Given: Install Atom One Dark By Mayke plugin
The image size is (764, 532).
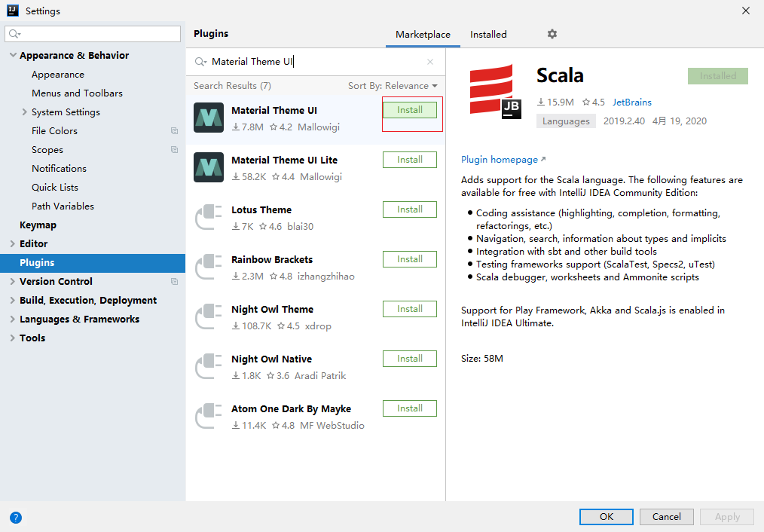Looking at the screenshot, I should (410, 408).
